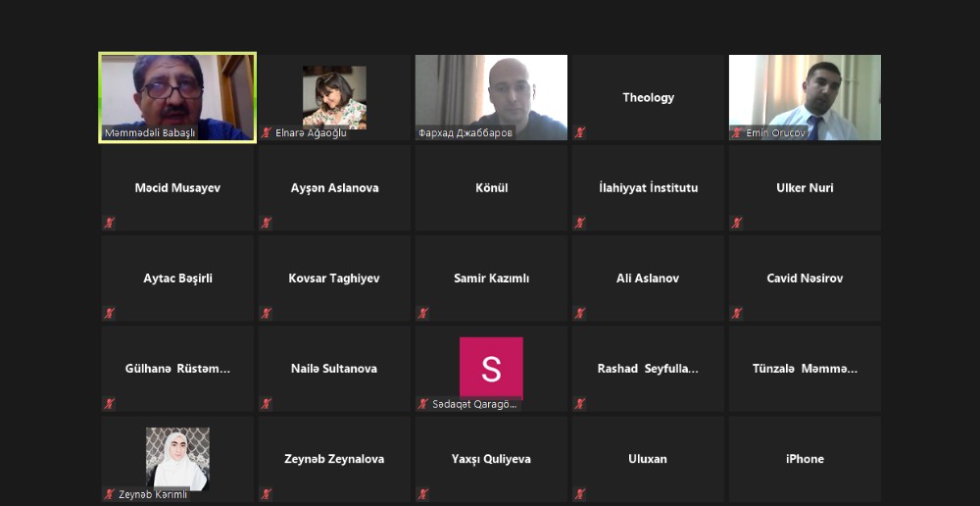980x506 pixels.
Task: Select Məmmədəli Babaşlı's active video tile
Action: [177, 98]
